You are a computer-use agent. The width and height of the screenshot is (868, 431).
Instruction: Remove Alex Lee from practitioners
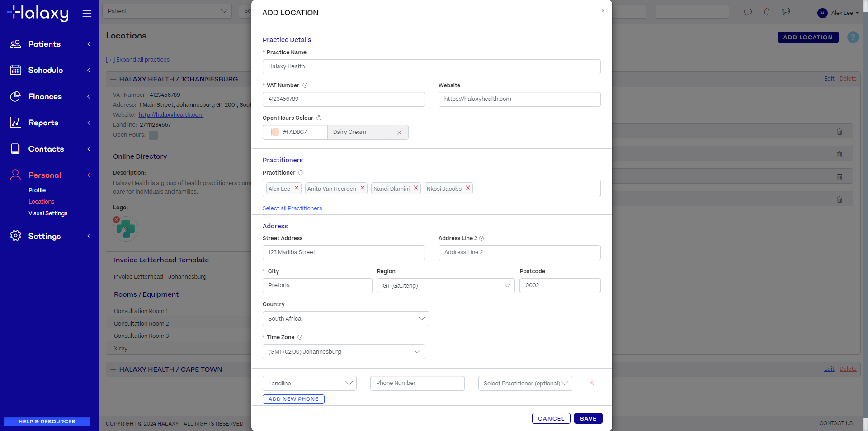297,188
